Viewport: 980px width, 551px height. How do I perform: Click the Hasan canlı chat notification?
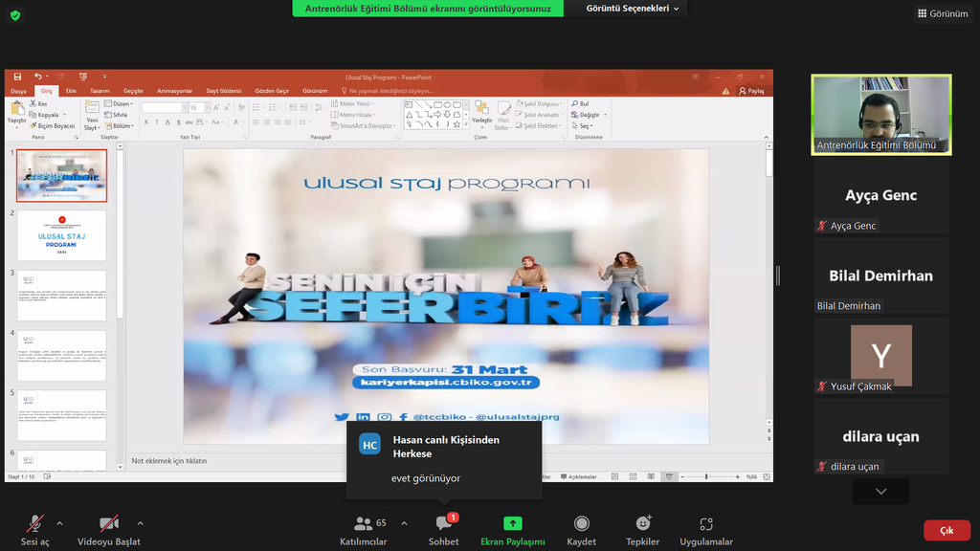(x=444, y=459)
